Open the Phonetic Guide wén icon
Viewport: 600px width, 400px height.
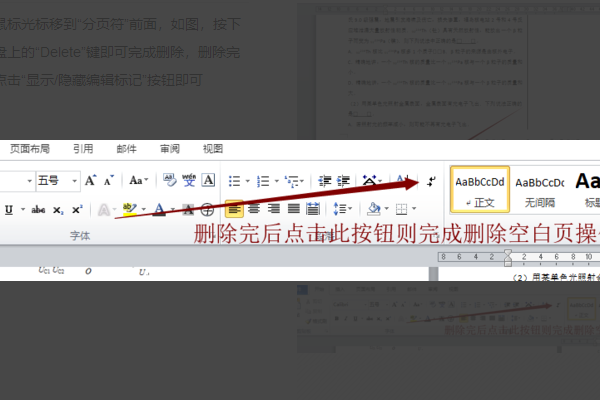coord(189,180)
